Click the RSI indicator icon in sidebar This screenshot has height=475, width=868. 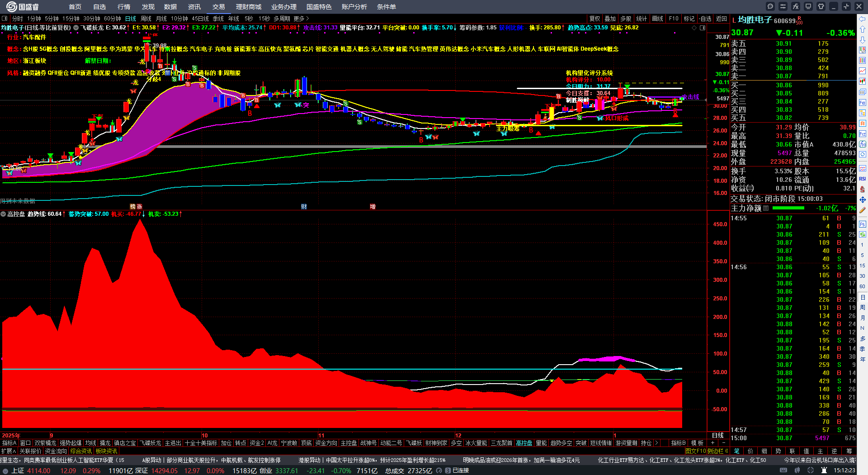click(x=863, y=179)
